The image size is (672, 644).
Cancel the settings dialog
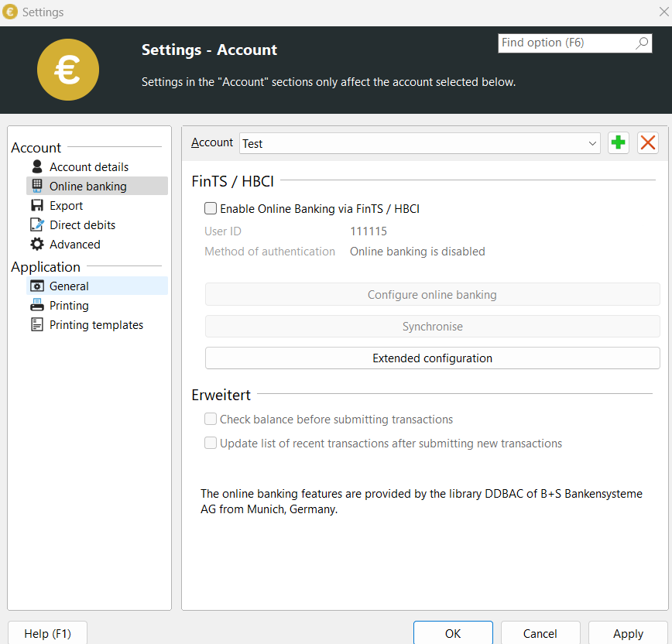[x=540, y=633]
